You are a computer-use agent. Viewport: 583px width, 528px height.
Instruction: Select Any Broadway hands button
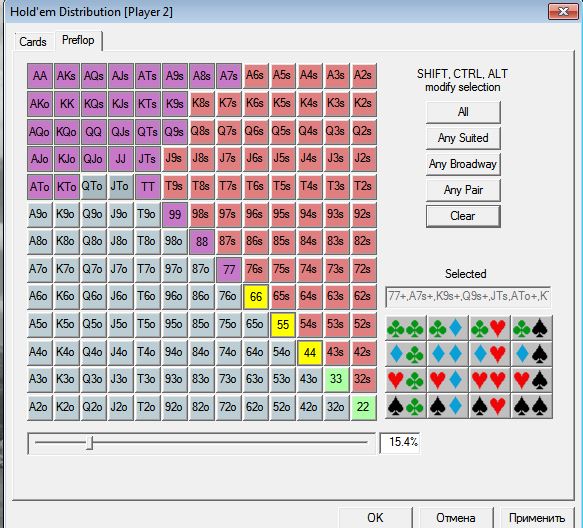click(463, 164)
